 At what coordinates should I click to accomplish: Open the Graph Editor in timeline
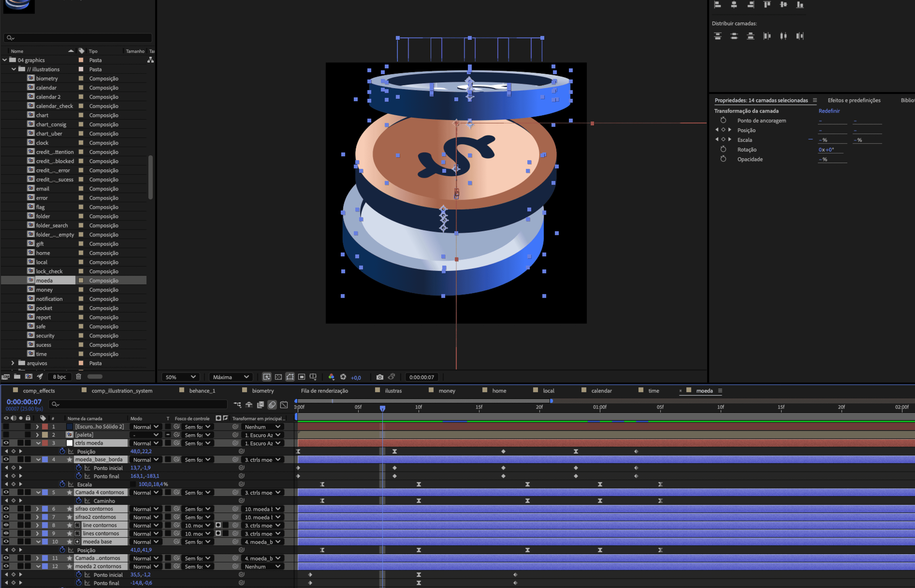(x=284, y=404)
